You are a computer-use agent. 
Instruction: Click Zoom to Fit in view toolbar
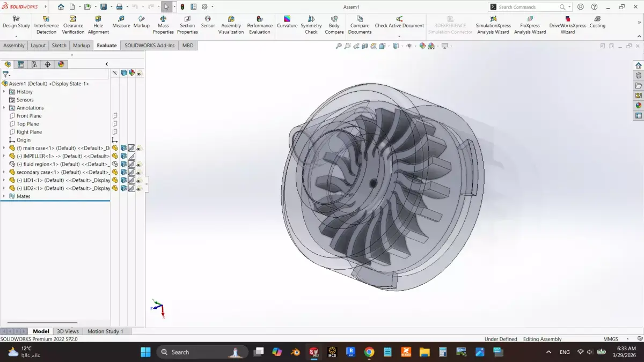tap(339, 46)
